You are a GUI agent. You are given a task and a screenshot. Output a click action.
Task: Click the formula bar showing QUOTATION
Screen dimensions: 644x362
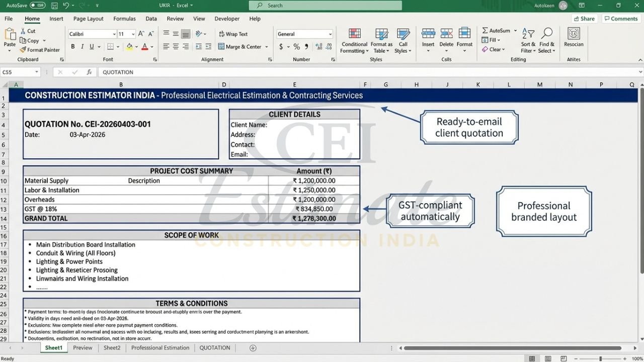[370, 72]
